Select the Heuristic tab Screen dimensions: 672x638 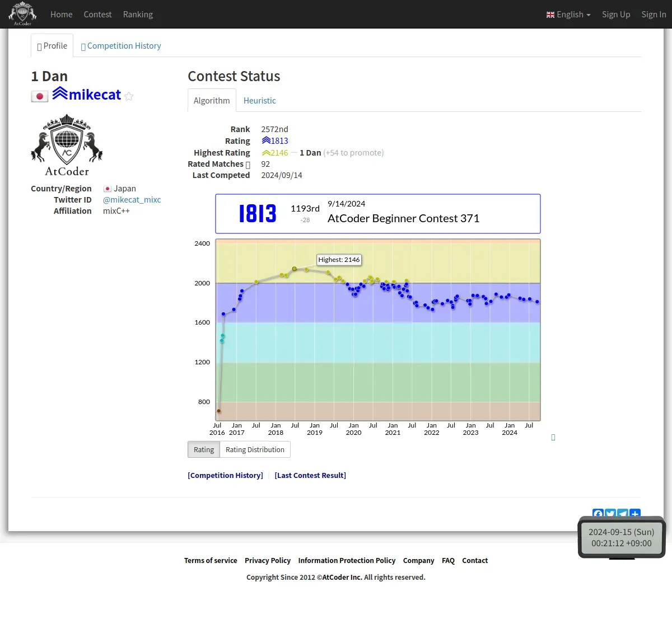click(260, 101)
